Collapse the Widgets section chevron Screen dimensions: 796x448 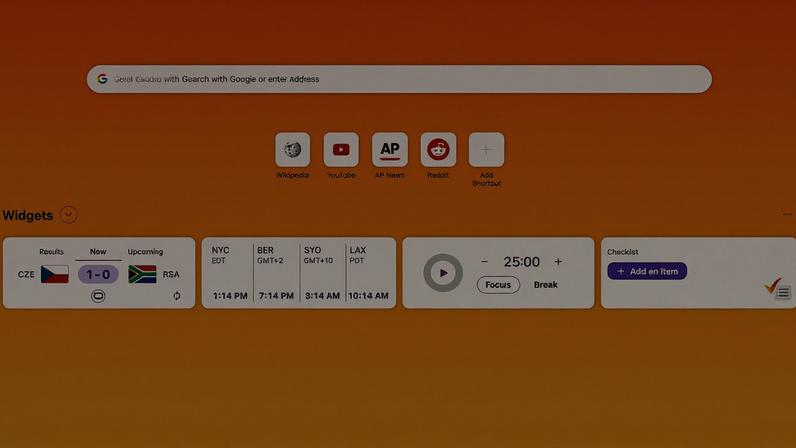tap(69, 215)
